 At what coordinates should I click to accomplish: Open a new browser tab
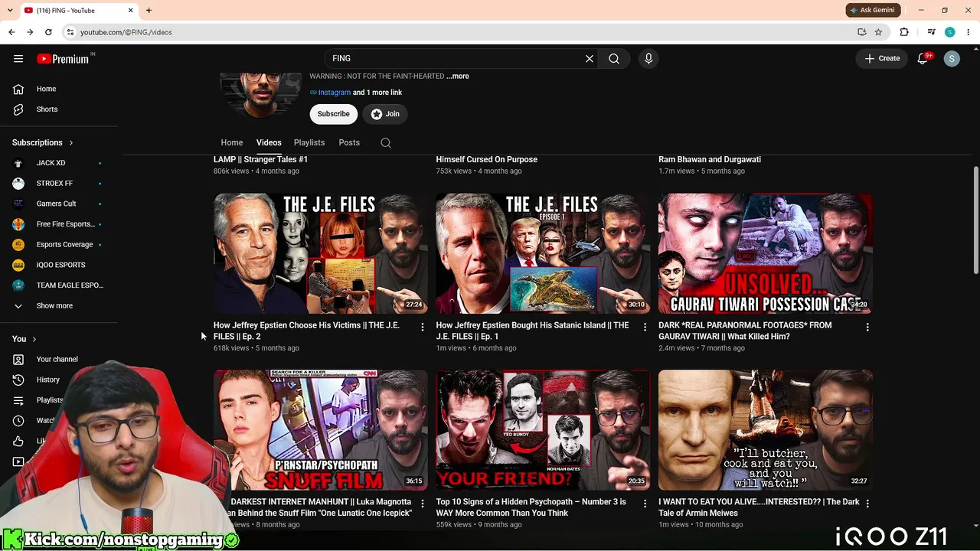149,11
